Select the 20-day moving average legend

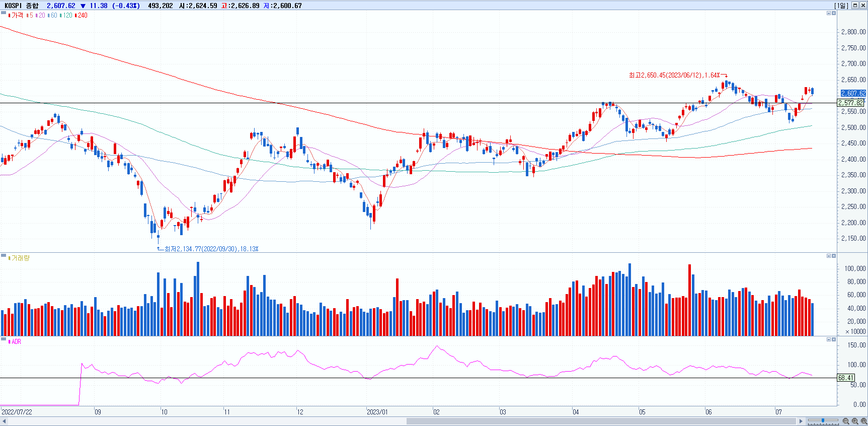[x=41, y=16]
